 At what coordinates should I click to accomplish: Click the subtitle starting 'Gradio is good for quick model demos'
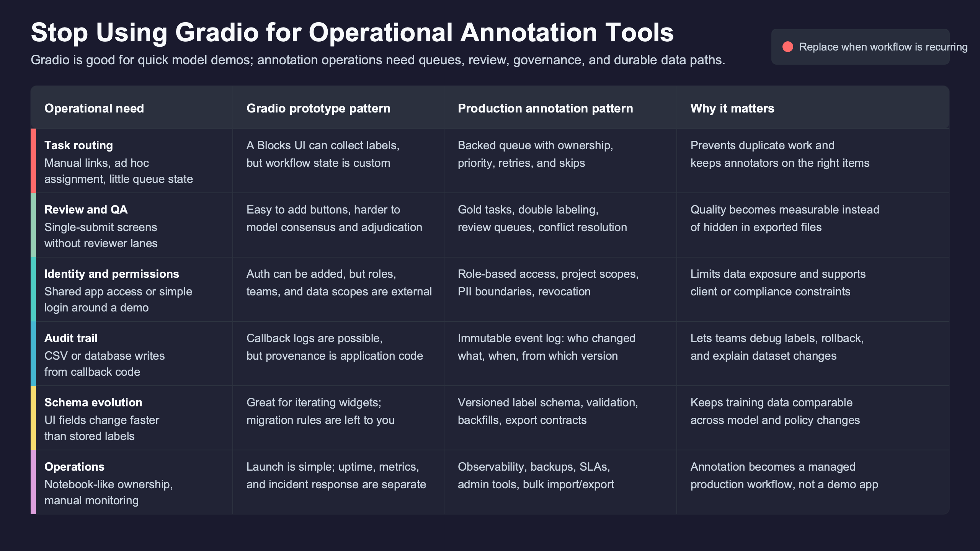(378, 60)
